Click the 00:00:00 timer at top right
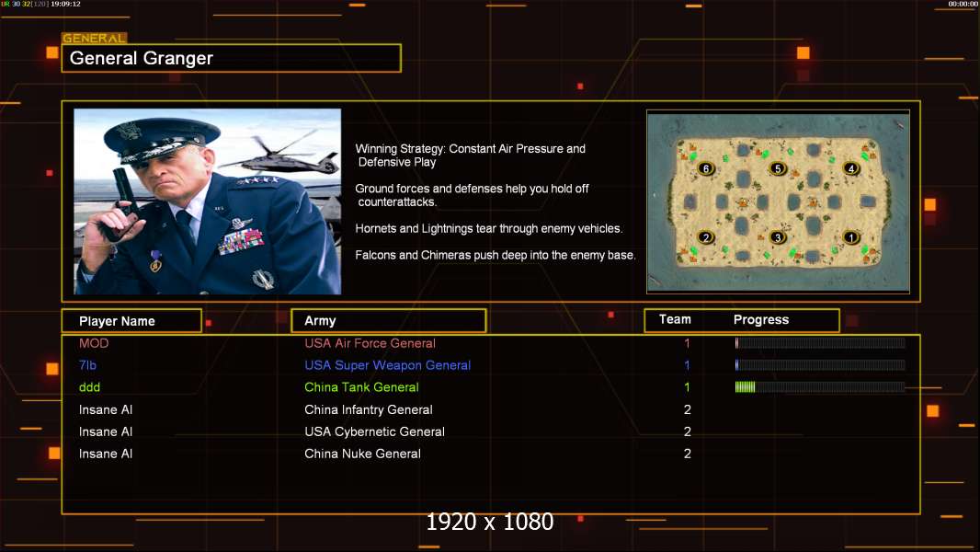Image resolution: width=980 pixels, height=552 pixels. pyautogui.click(x=963, y=4)
